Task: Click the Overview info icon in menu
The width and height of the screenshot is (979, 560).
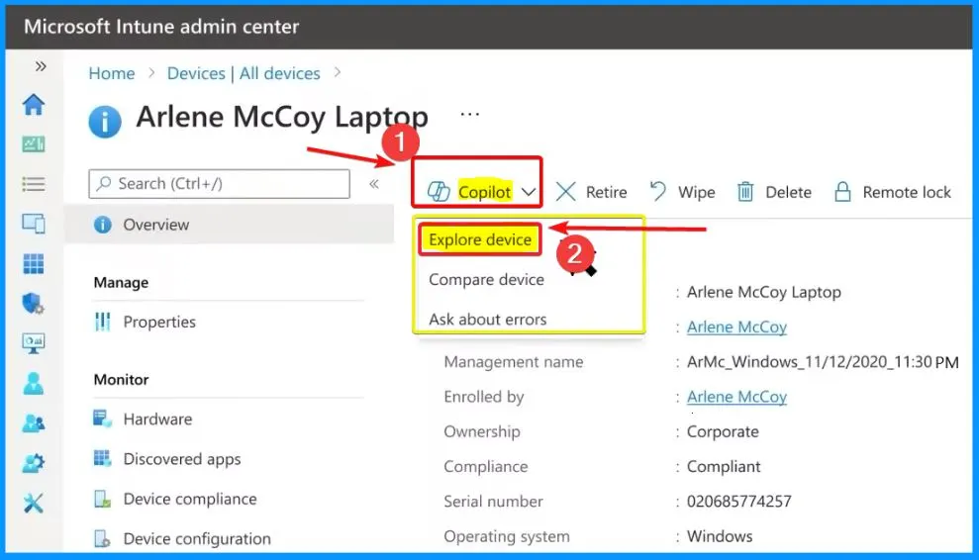Action: 102,225
